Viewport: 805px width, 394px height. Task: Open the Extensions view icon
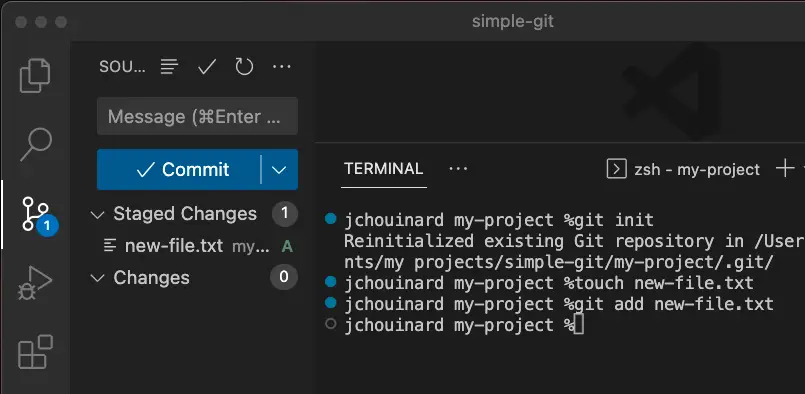pyautogui.click(x=35, y=352)
